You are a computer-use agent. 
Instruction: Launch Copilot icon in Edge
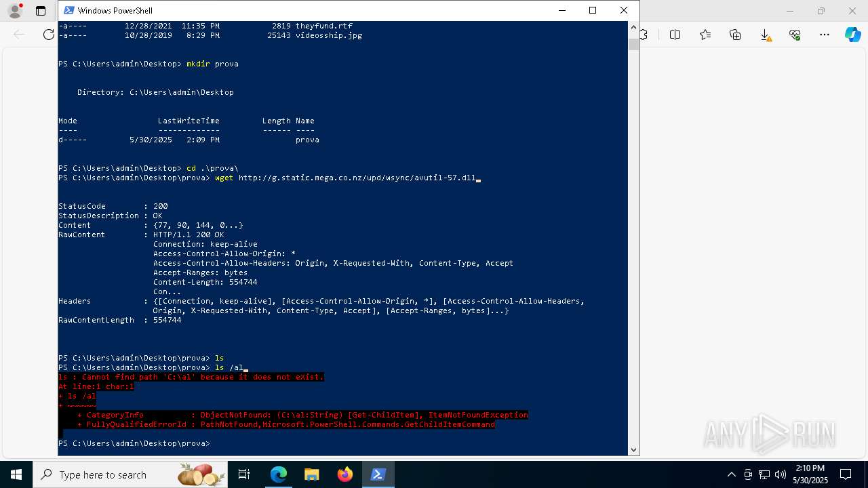click(x=852, y=35)
